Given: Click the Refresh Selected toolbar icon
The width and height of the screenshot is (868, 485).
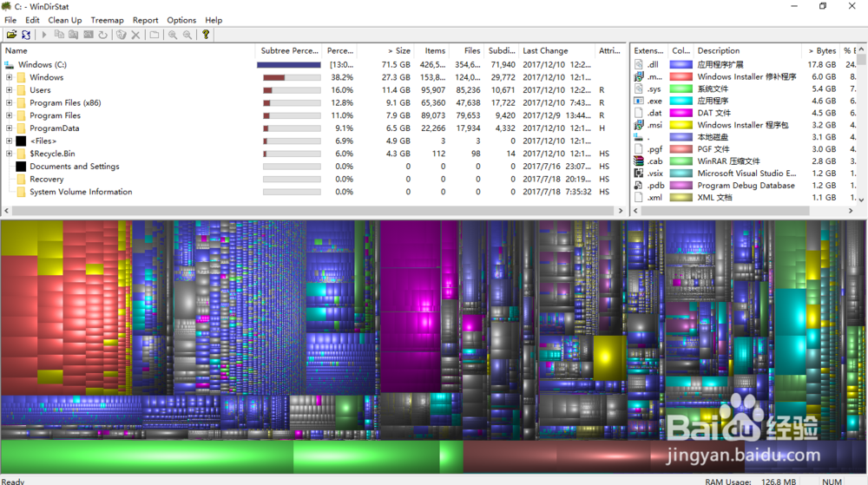Looking at the screenshot, I should click(103, 35).
